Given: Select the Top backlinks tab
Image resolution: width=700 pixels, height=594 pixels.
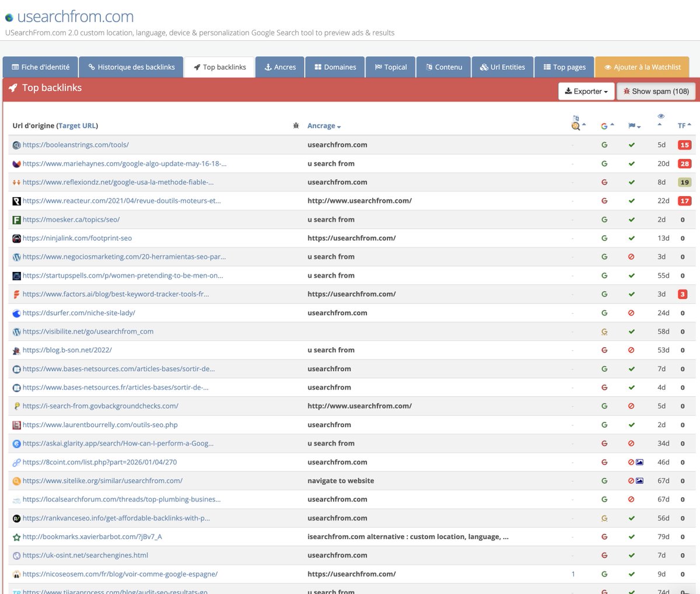Looking at the screenshot, I should click(x=220, y=67).
